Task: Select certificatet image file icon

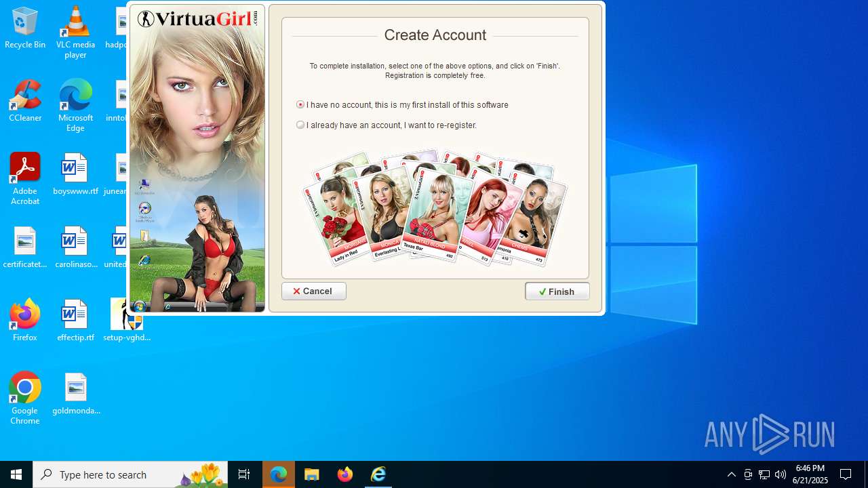Action: (25, 248)
